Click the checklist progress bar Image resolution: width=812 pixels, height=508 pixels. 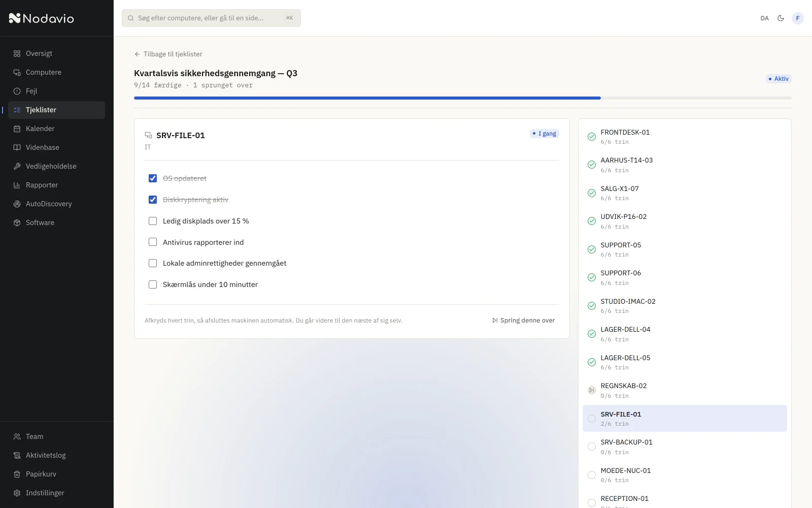(463, 98)
